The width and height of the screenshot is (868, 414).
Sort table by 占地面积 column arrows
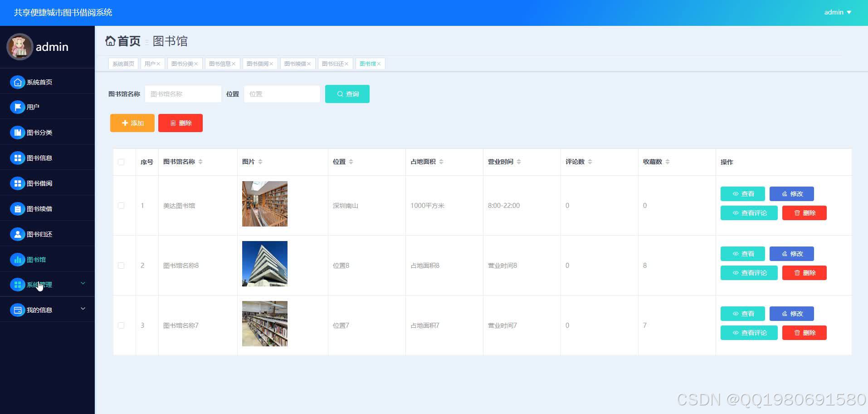441,162
